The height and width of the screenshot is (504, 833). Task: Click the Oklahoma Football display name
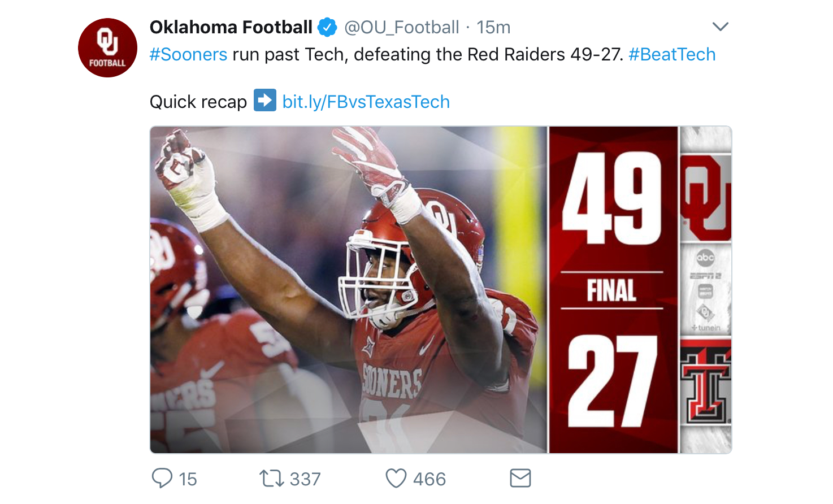tap(231, 27)
